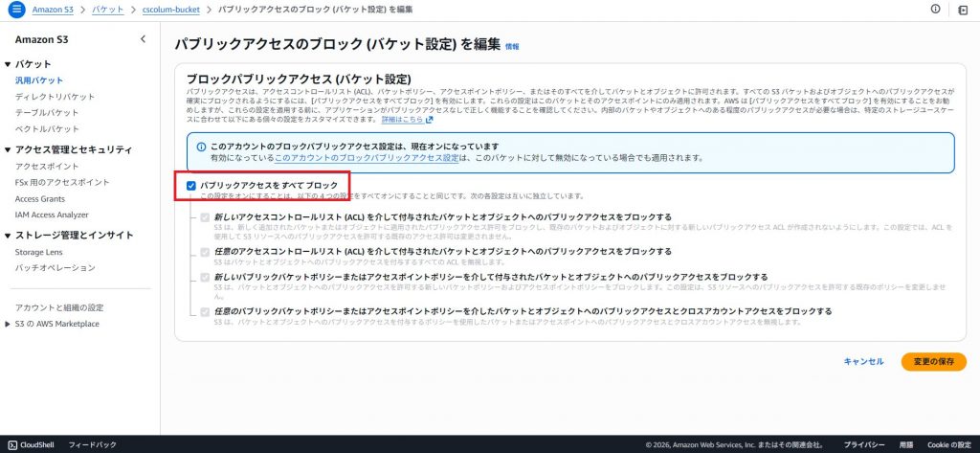
Task: Click the info circle icon top right
Action: [935, 10]
